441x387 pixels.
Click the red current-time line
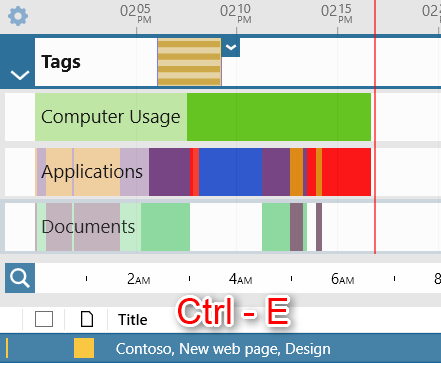(375, 127)
